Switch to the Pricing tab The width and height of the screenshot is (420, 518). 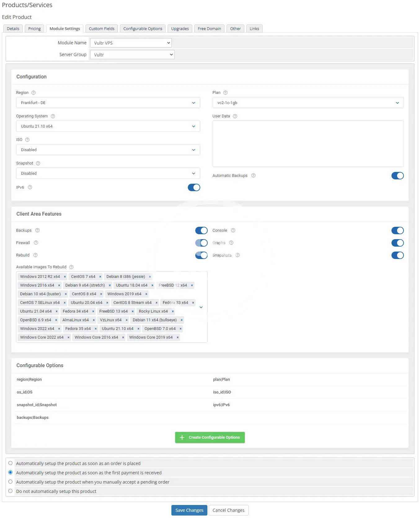tap(34, 29)
